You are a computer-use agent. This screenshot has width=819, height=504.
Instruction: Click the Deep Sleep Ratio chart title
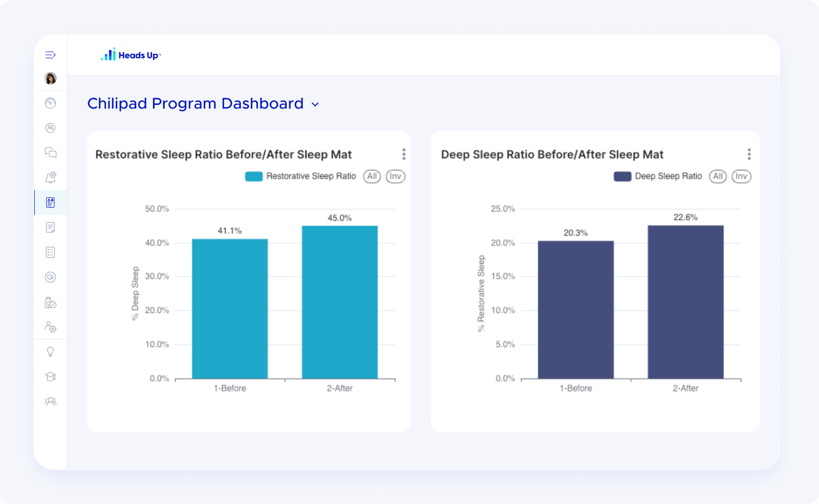(552, 155)
